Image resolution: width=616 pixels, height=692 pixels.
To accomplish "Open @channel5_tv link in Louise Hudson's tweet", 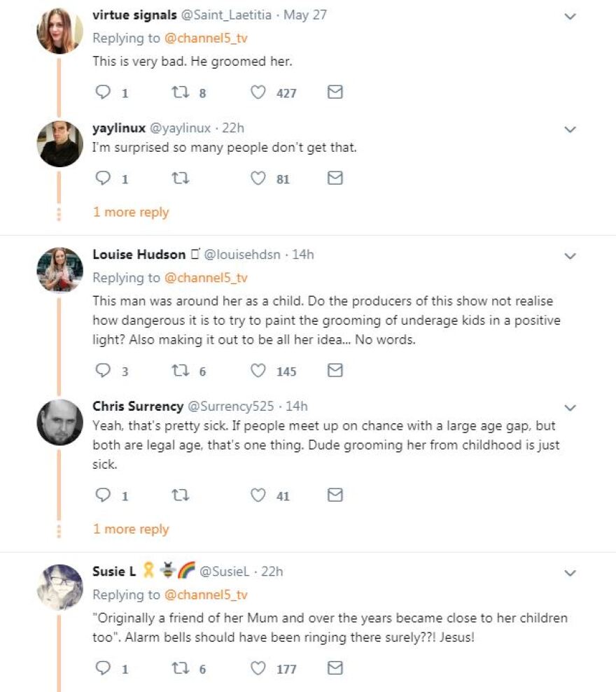I will [x=206, y=278].
